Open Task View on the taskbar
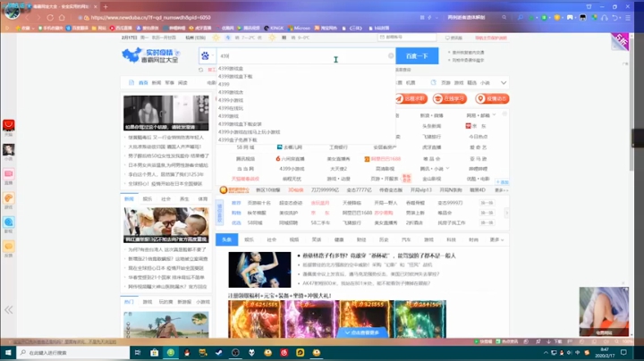Image resolution: width=644 pixels, height=361 pixels. [138, 352]
